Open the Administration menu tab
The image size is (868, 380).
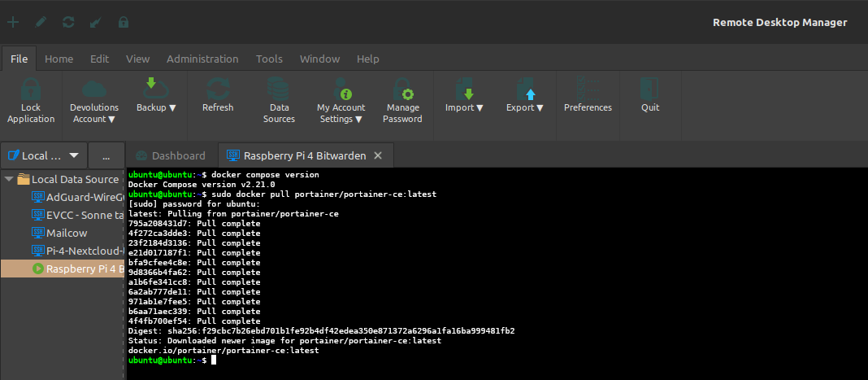(202, 59)
